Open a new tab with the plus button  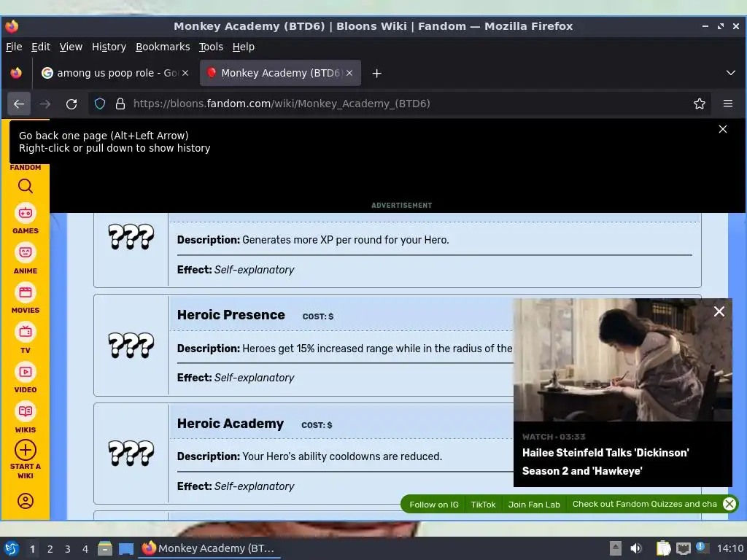point(377,74)
